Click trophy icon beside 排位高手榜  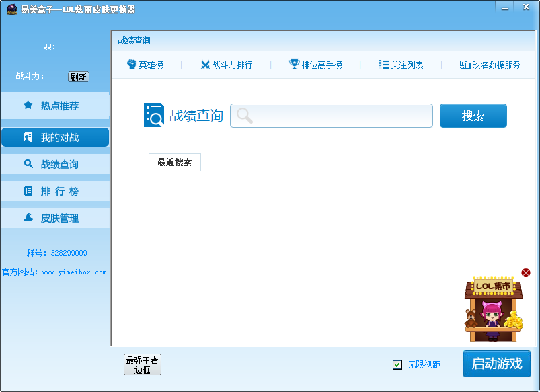[x=294, y=64]
